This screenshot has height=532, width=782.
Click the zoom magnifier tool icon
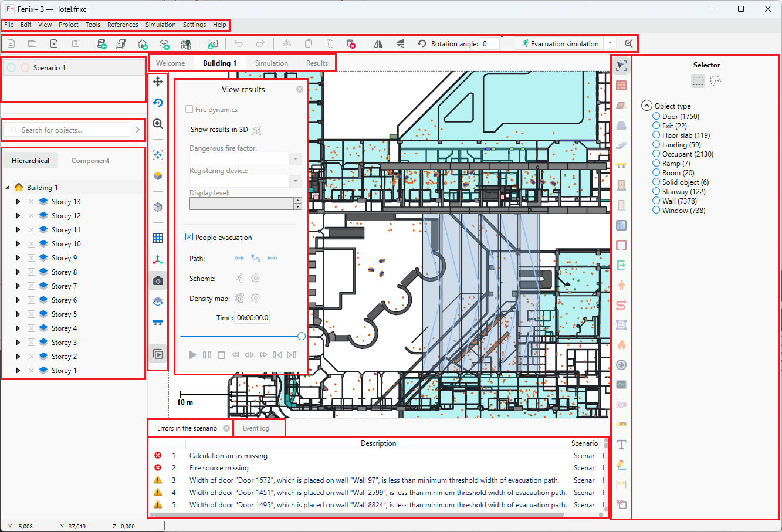(158, 124)
